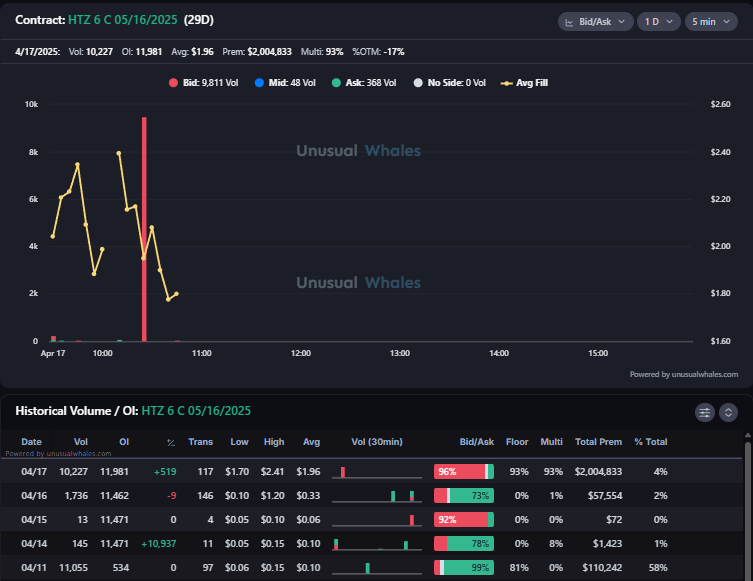Sort table by Floor column
753x581 pixels.
tap(517, 442)
